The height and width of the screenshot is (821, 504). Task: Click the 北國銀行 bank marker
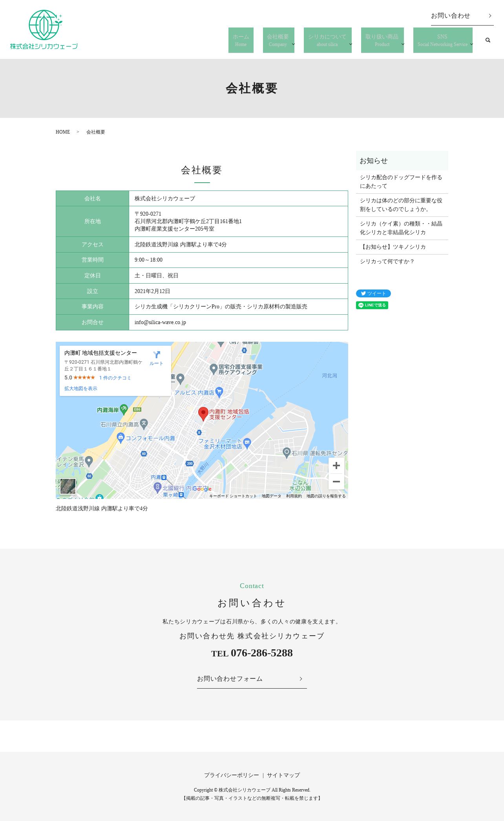157,488
